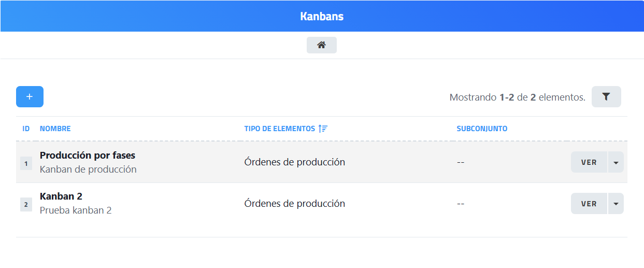The image size is (644, 268).
Task: Sort by Tipo de Elementos header
Action: click(x=279, y=129)
